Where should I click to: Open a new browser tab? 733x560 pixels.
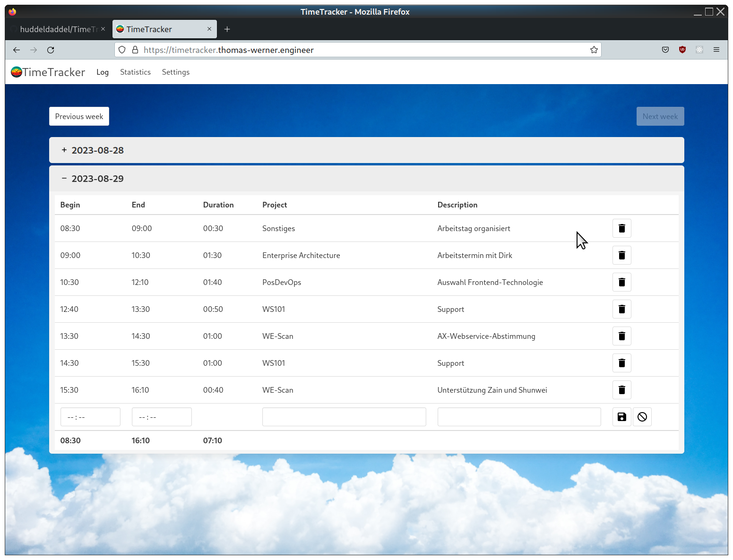(x=227, y=29)
